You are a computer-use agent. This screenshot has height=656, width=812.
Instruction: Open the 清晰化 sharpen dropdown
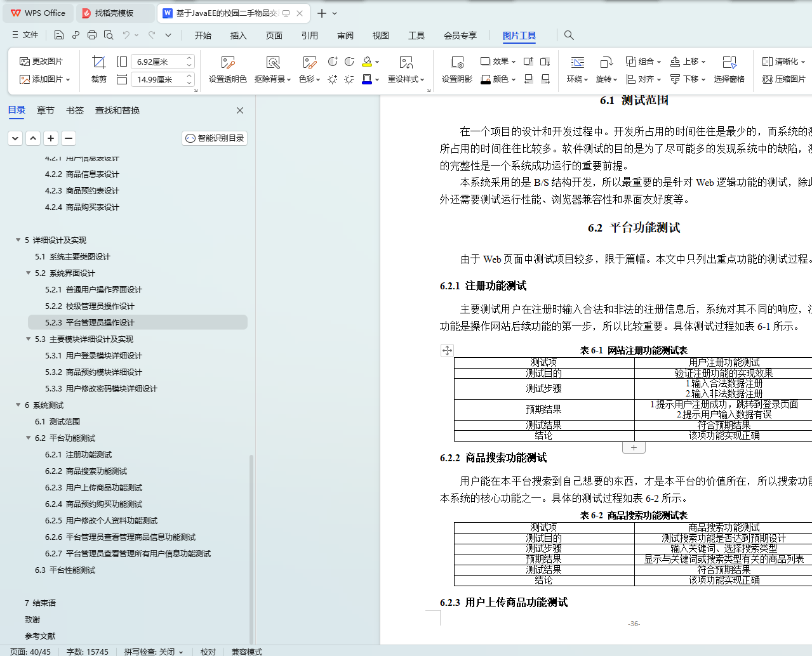point(783,62)
